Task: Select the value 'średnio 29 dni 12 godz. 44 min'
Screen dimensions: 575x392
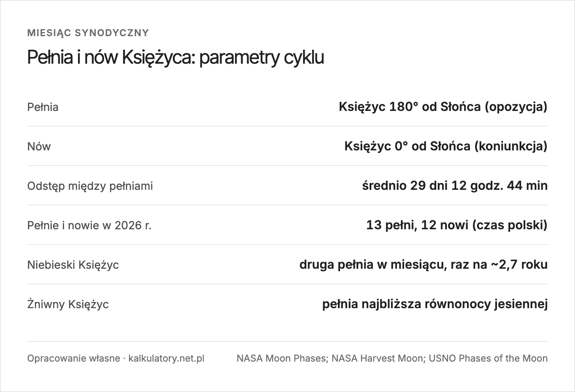Action: (x=455, y=186)
